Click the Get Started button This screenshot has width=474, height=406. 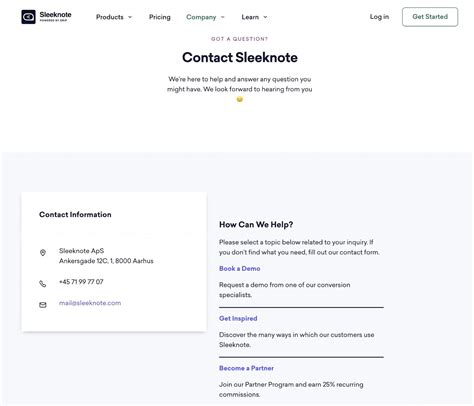[x=430, y=17]
